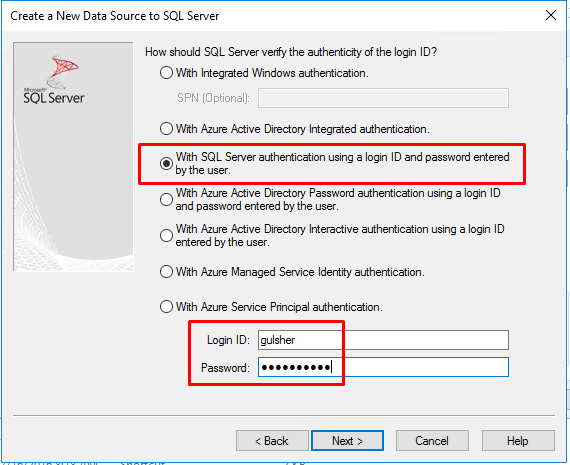
Task: Select Azure Managed Service Identity authentication
Action: pyautogui.click(x=166, y=272)
